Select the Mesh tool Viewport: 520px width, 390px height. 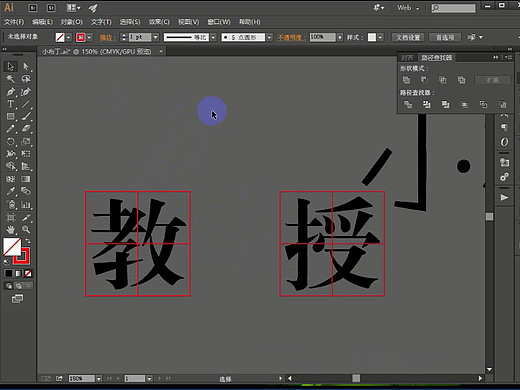point(11,179)
